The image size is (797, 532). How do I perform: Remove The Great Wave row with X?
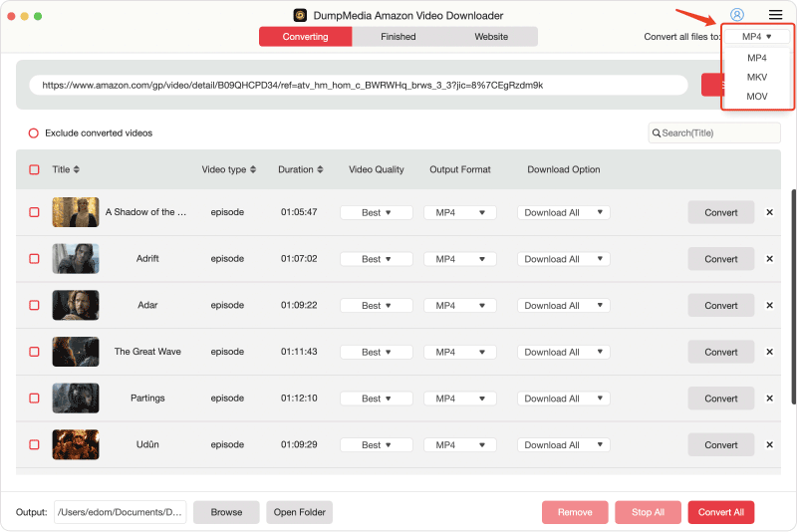point(769,352)
